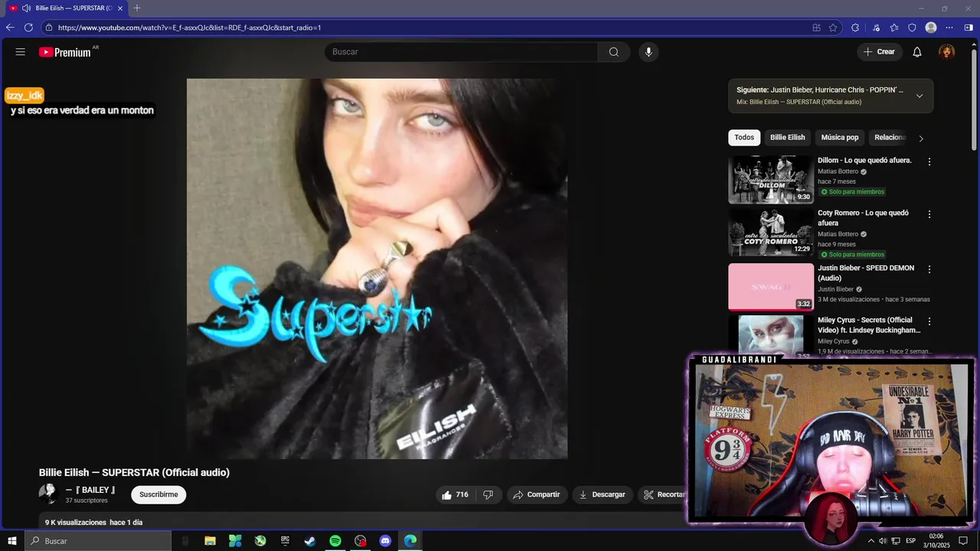Click the Crear button
This screenshot has width=980, height=551.
click(879, 52)
